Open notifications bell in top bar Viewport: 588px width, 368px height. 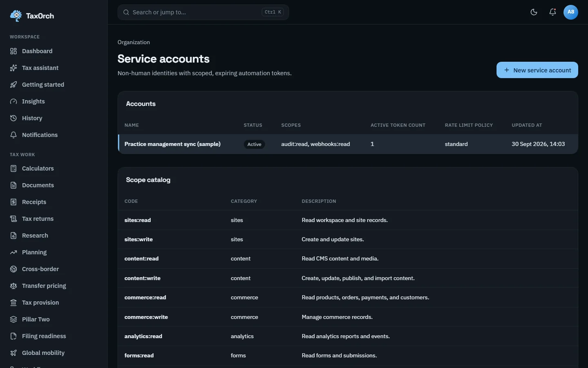click(x=552, y=12)
